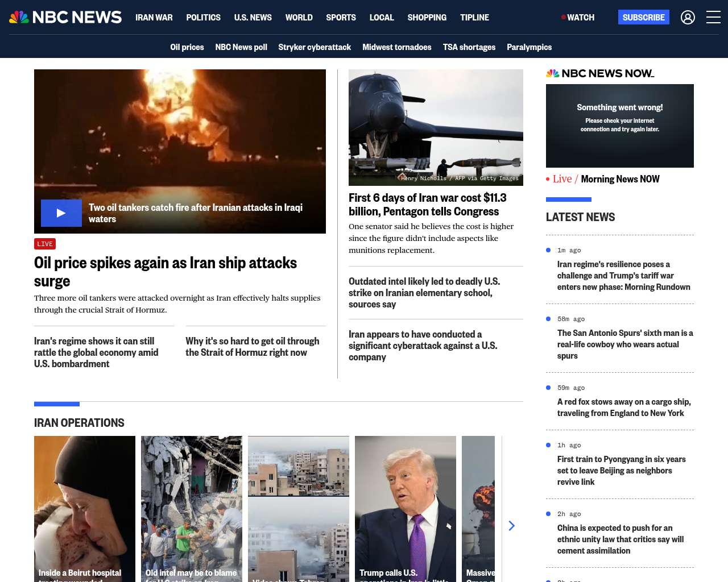728x582 pixels.
Task: Open the Shopping section
Action: 427,18
